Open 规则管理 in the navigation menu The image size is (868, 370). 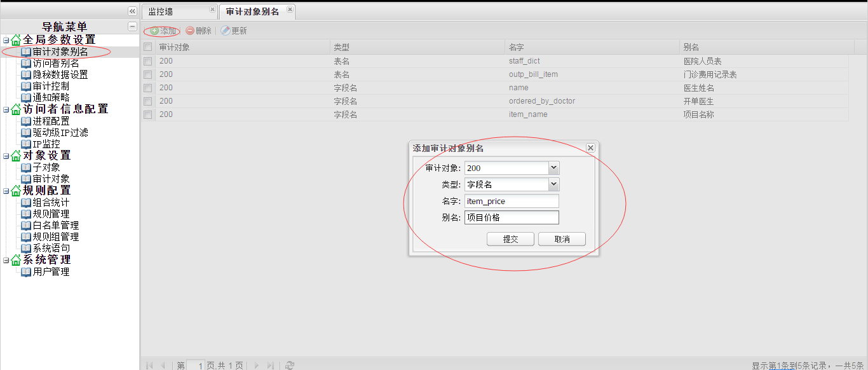point(51,214)
